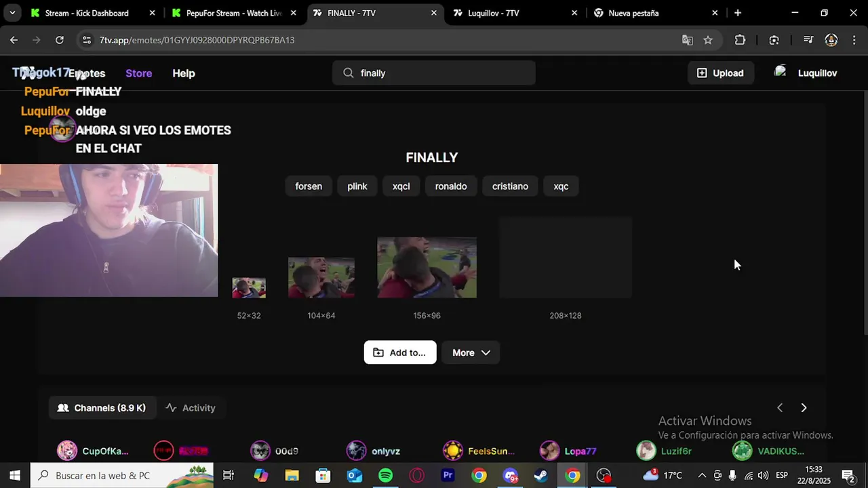Click the forsen tag
Image resolution: width=868 pixels, height=488 pixels.
coord(309,186)
